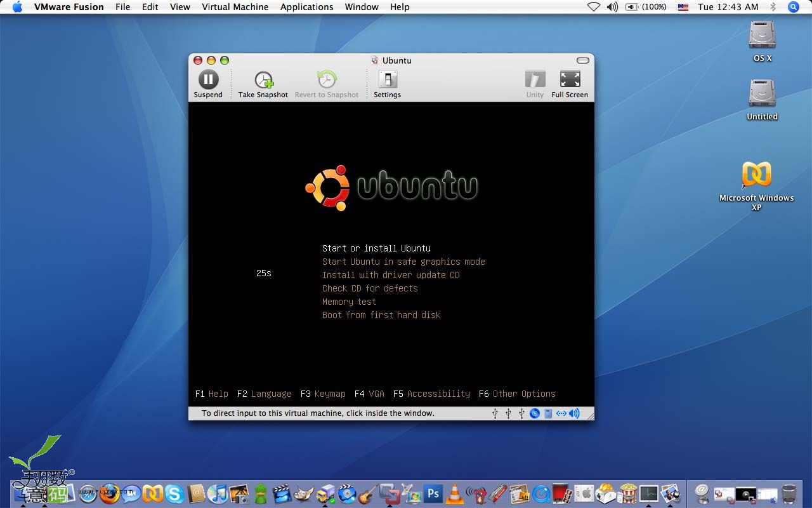Screen dimensions: 812x508
Task: Select the Untitled drive on desktop
Action: [763, 100]
